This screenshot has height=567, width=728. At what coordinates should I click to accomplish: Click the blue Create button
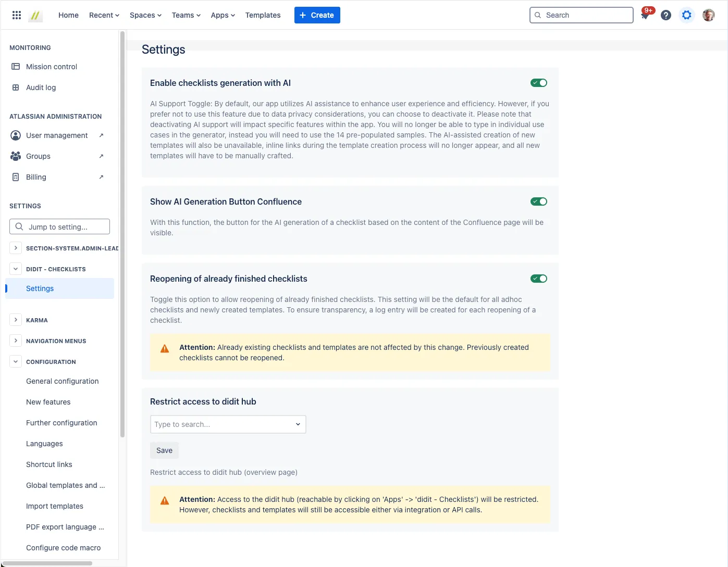[x=317, y=15]
